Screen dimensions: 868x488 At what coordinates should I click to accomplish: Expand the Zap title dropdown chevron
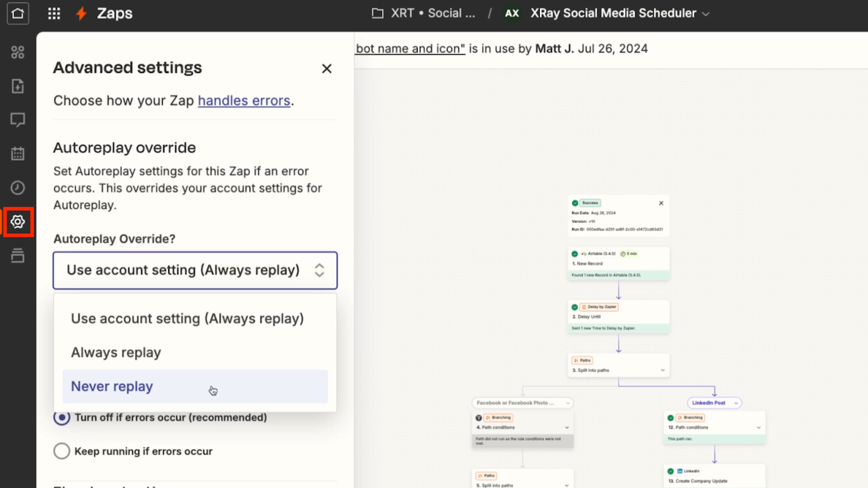(x=706, y=14)
